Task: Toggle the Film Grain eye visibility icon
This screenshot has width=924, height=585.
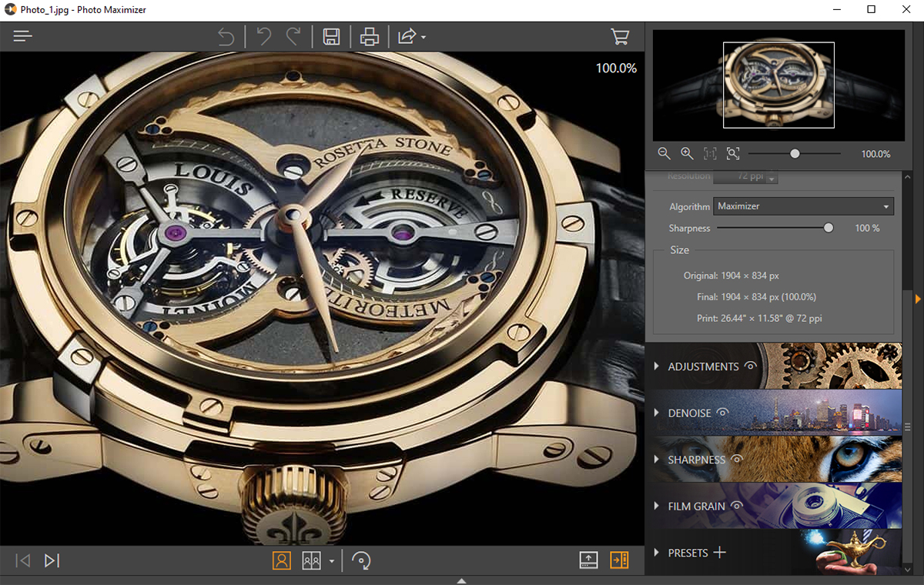Action: [x=736, y=506]
